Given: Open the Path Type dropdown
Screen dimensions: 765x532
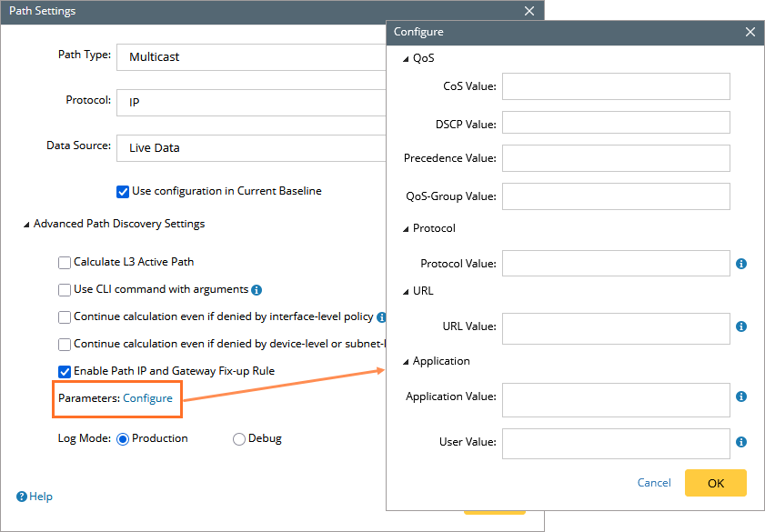Looking at the screenshot, I should (251, 57).
